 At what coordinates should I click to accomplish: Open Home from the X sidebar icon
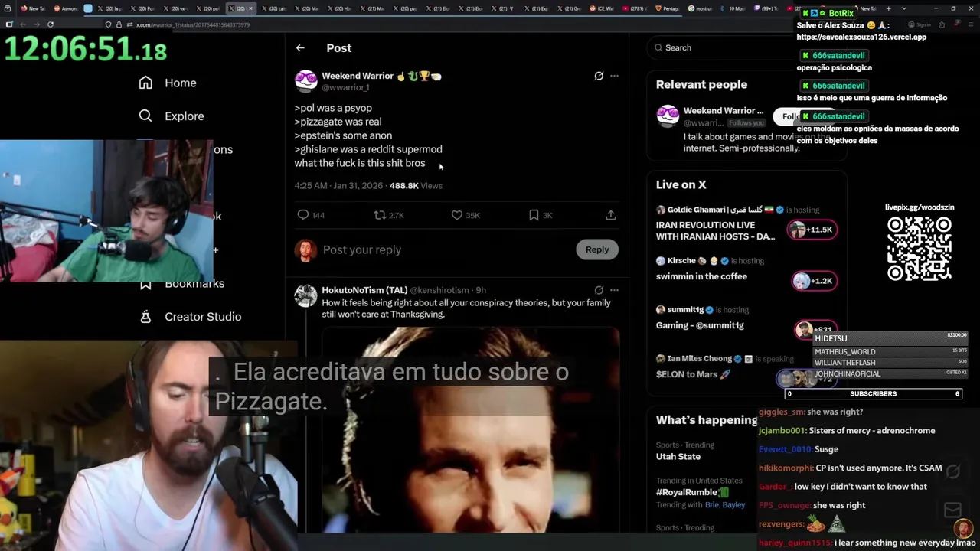[145, 83]
